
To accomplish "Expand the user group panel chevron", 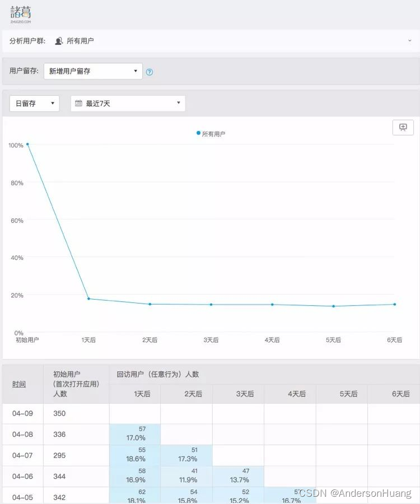I will 410,40.
